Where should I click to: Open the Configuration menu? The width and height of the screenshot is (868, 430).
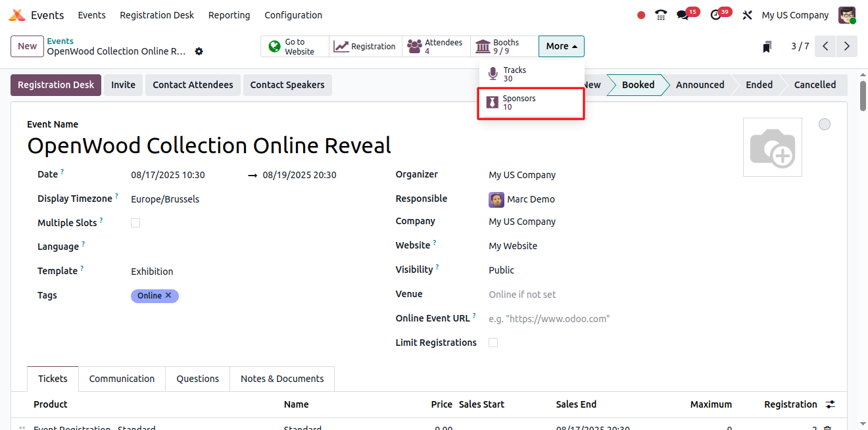(293, 15)
